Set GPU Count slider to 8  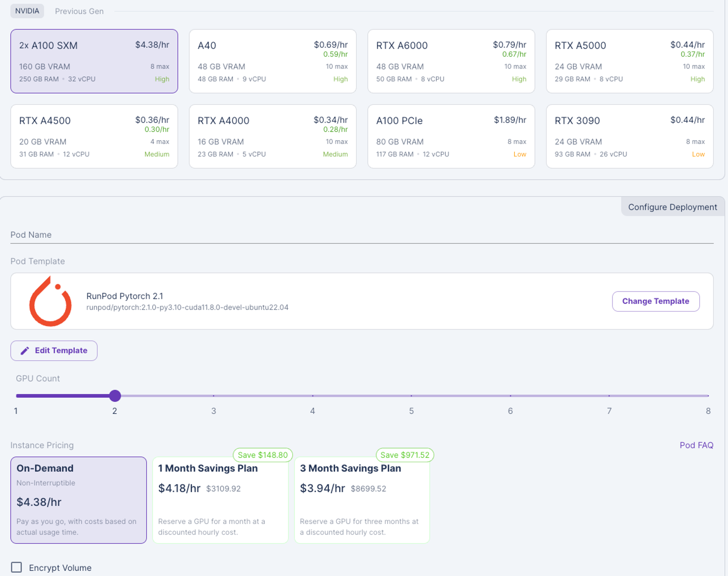(x=708, y=395)
